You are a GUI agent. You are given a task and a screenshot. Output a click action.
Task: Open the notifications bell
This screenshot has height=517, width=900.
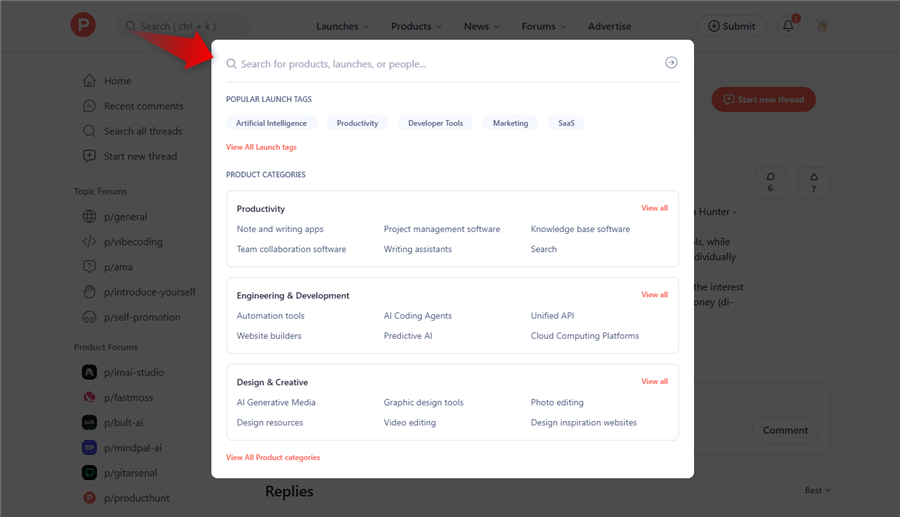788,26
